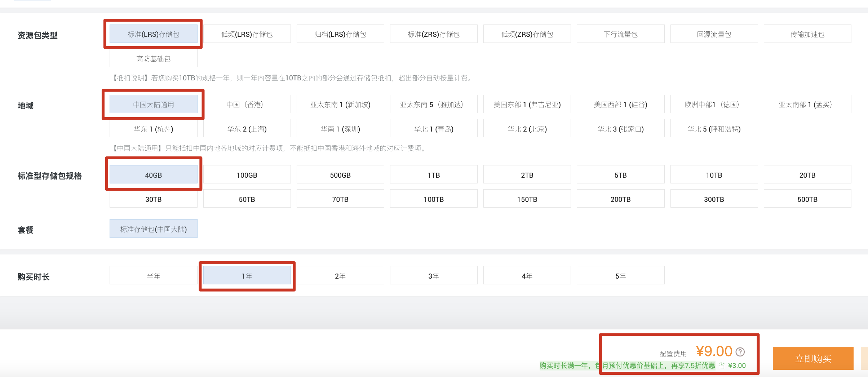The height and width of the screenshot is (377, 868).
Task: Click the help icon beside ¥9.00 price
Action: point(740,351)
